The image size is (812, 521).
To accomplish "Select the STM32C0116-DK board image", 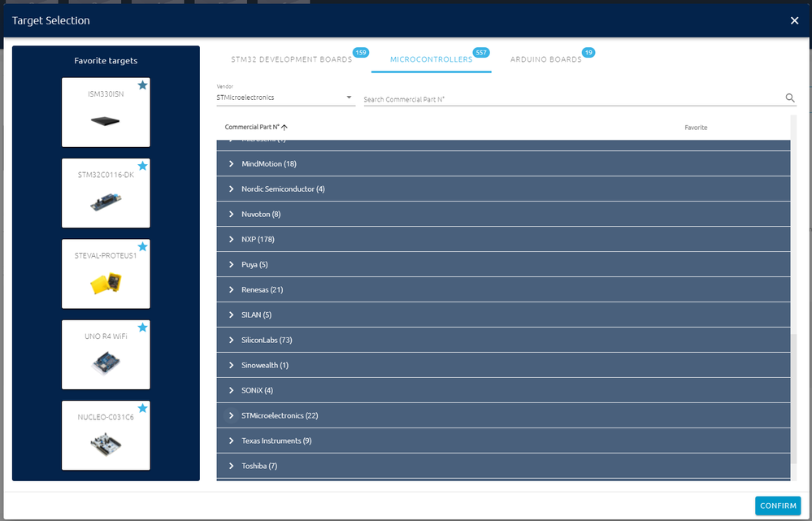I will pos(106,202).
